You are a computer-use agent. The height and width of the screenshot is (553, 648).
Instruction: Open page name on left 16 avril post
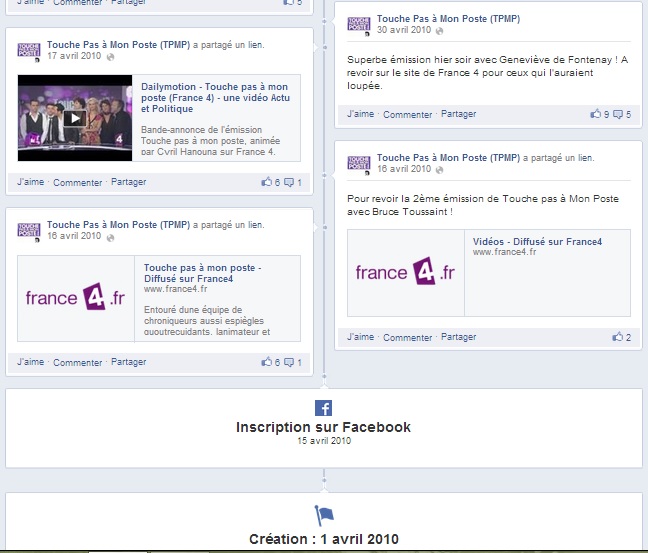119,225
